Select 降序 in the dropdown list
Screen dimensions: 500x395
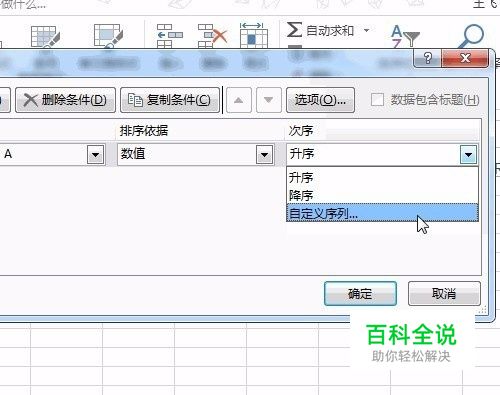pos(382,195)
